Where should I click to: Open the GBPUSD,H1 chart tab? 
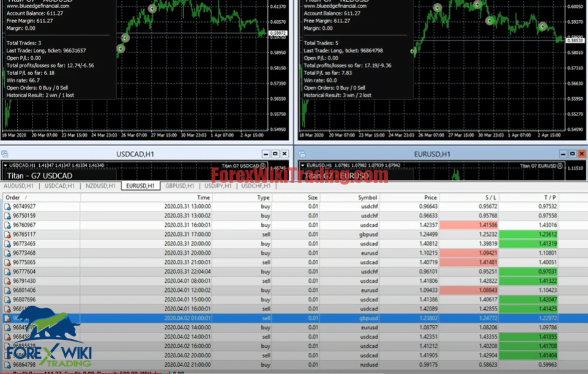[180, 186]
